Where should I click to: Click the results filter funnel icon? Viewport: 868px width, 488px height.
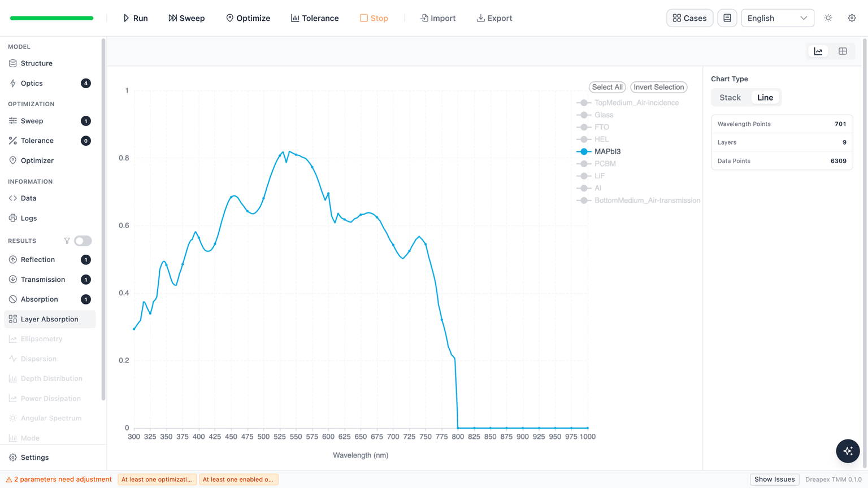pyautogui.click(x=67, y=241)
